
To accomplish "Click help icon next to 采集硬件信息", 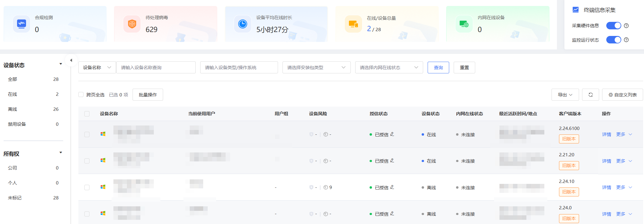I will (626, 26).
